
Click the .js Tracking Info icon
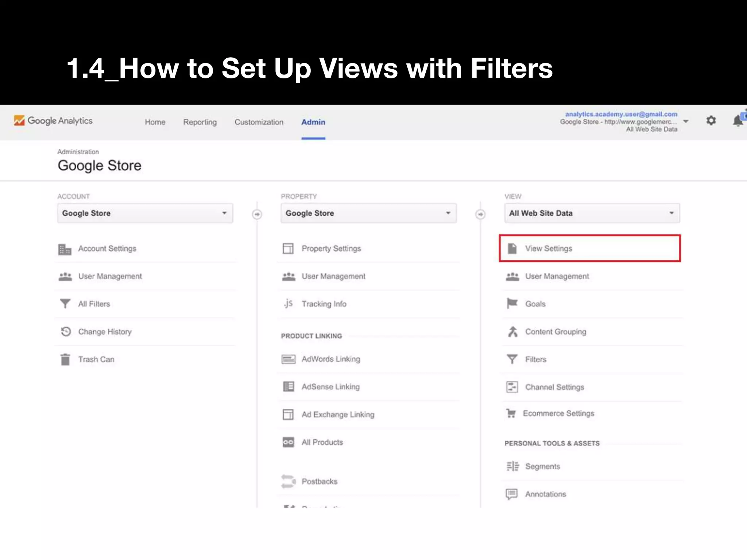point(288,303)
